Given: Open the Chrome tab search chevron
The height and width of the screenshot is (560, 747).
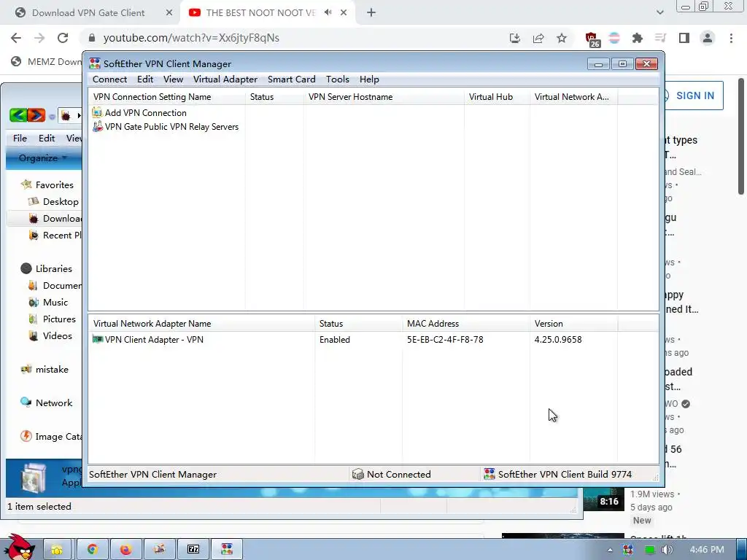Looking at the screenshot, I should pyautogui.click(x=659, y=12).
